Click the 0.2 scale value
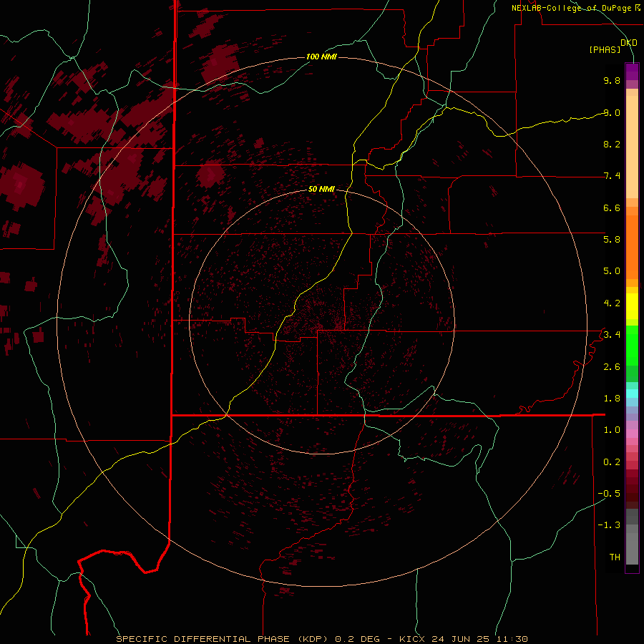Viewport: 644px width, 644px height. 612,462
